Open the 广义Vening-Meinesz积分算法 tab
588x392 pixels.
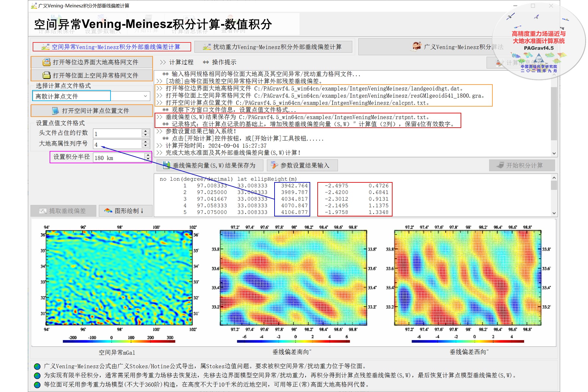[457, 47]
